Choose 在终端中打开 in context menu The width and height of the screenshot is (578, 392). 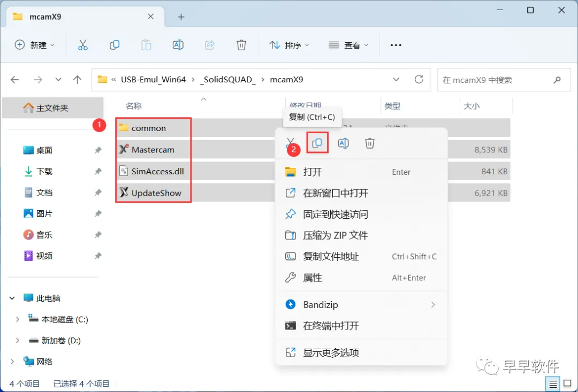[361, 326]
